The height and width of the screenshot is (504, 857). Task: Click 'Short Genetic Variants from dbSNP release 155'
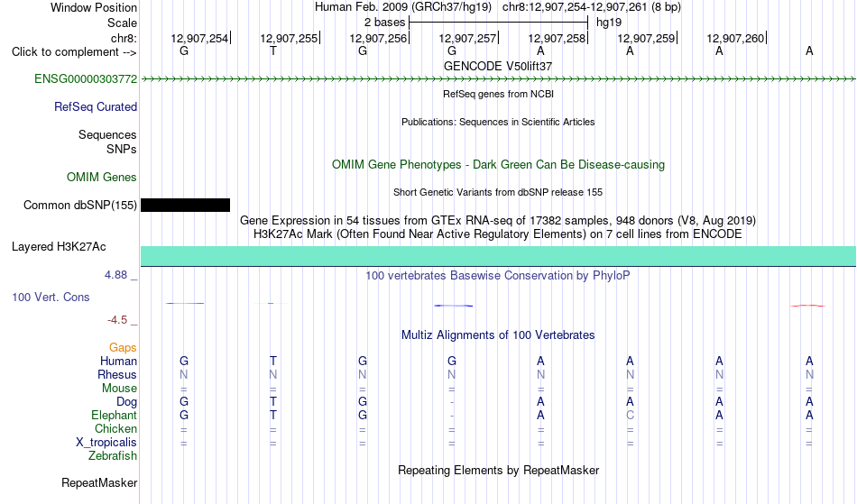click(498, 192)
